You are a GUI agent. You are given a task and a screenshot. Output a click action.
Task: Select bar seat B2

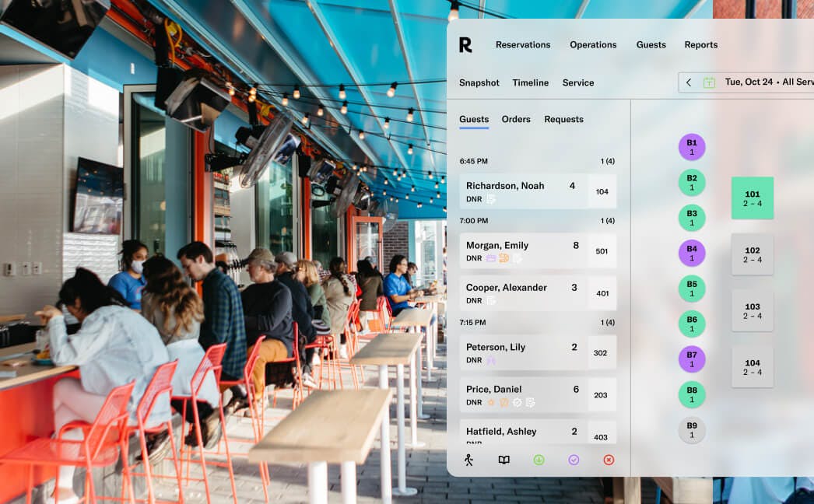692,182
